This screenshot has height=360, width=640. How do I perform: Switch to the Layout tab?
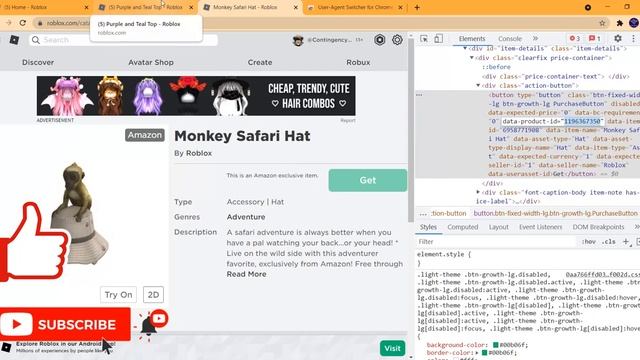(x=498, y=227)
